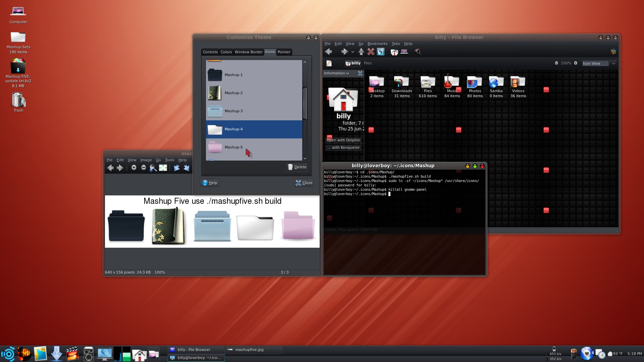
Task: Click scroll-up arrow of icon theme list
Action: [x=305, y=62]
